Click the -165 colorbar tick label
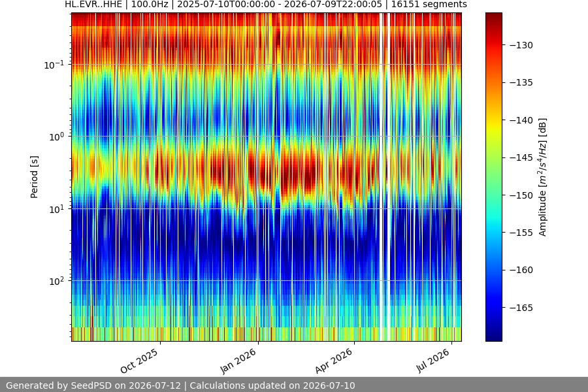 [521, 308]
